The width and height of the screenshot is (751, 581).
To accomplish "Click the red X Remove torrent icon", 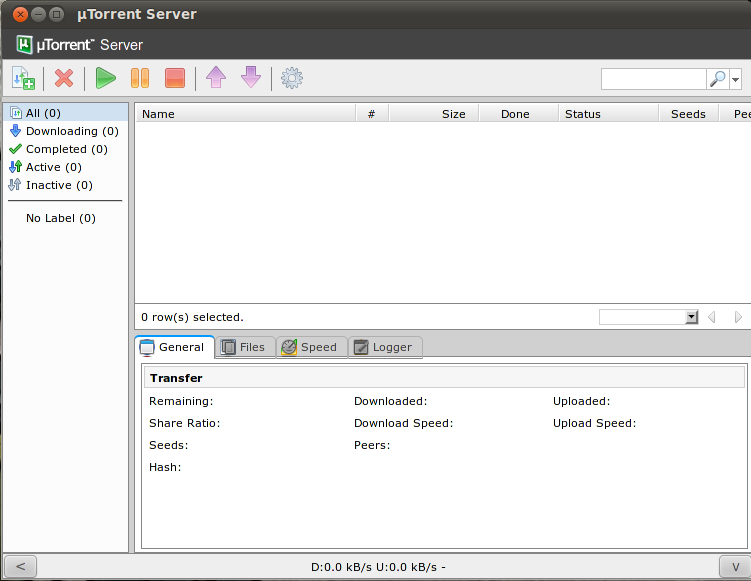I will click(x=64, y=78).
